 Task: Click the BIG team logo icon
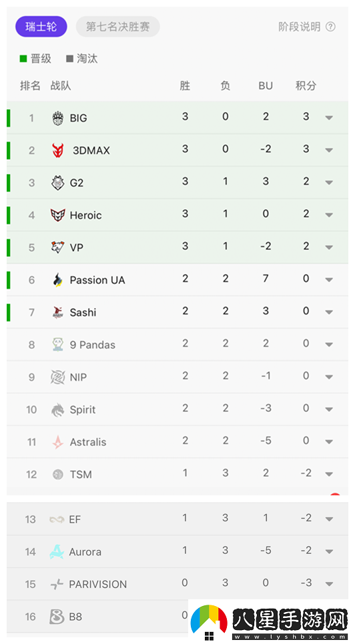pos(58,118)
